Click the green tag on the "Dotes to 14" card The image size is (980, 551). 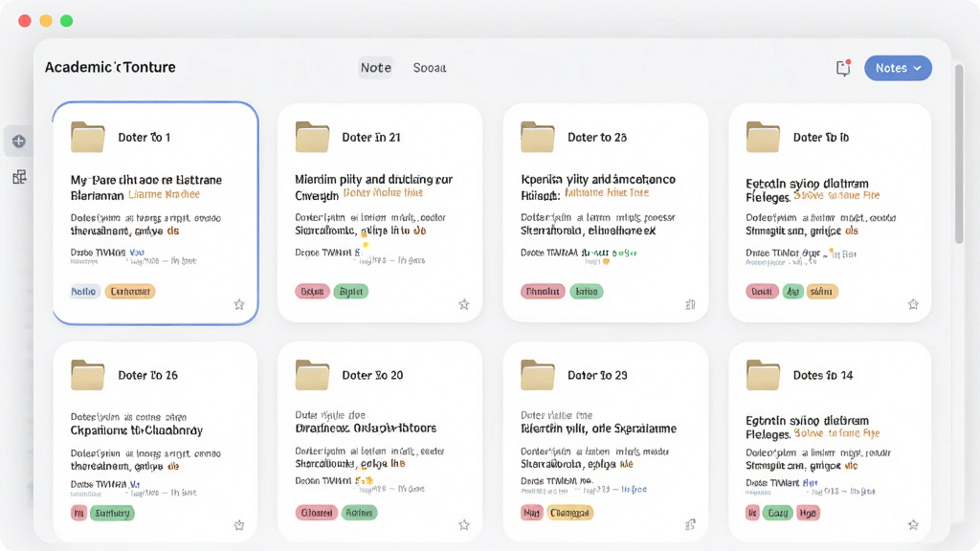coord(777,513)
